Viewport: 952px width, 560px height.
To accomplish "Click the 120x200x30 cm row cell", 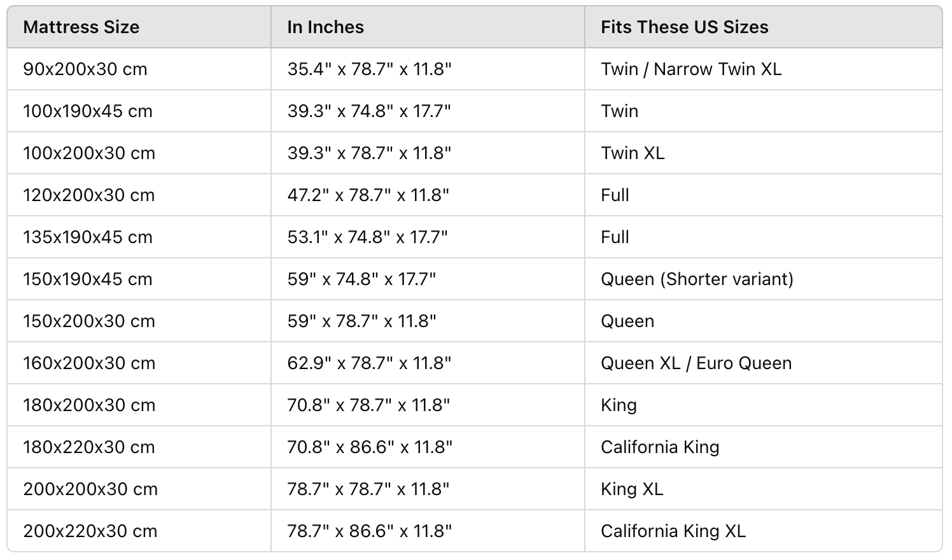I will point(139,195).
